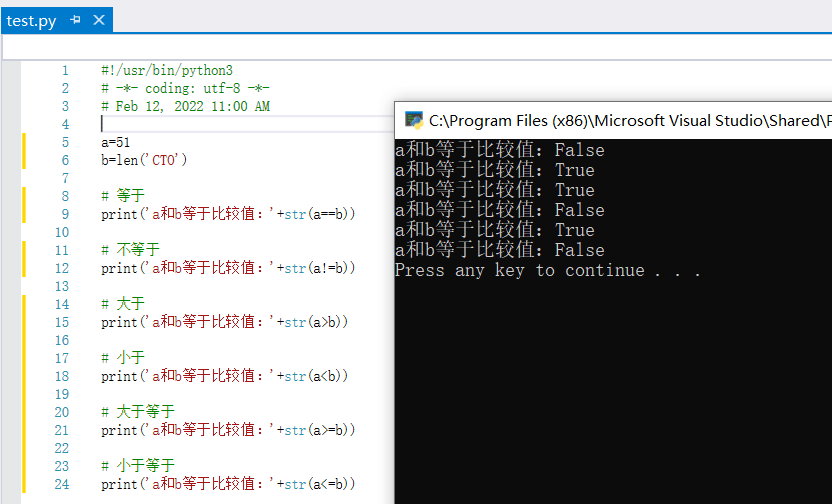The height and width of the screenshot is (504, 832).
Task: Close the test.py tab
Action: (x=99, y=20)
